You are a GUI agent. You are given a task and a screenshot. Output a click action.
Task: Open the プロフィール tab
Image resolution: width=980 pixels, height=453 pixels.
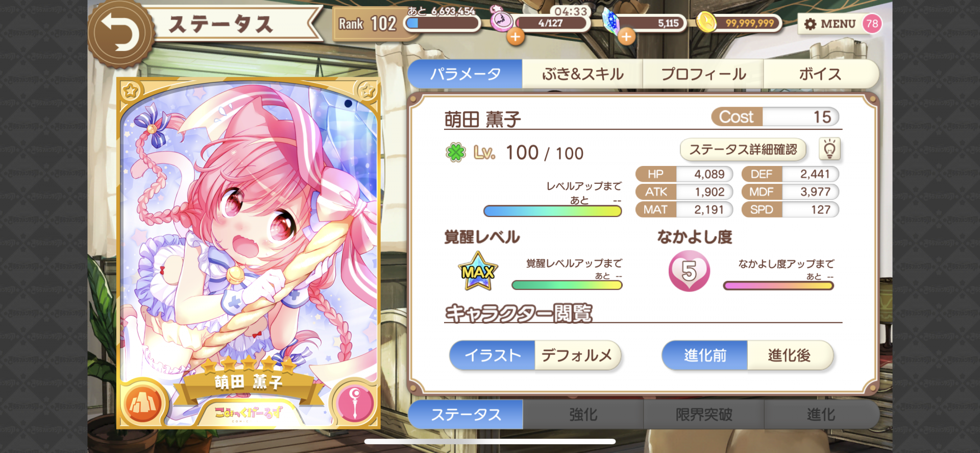tap(703, 74)
